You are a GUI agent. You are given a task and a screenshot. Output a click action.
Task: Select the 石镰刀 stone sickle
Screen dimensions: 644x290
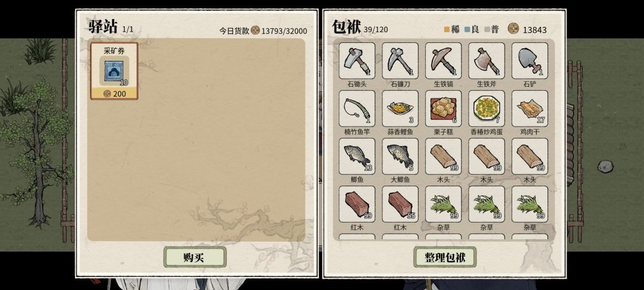click(400, 61)
